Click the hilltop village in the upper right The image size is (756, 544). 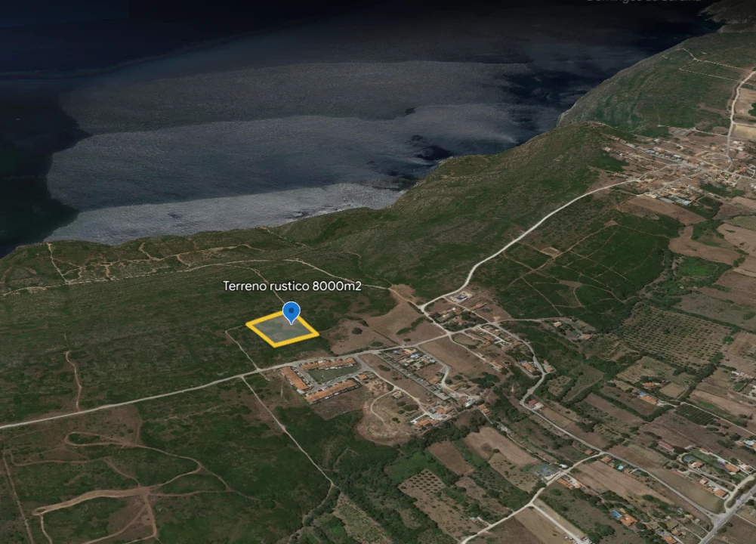[x=680, y=162]
